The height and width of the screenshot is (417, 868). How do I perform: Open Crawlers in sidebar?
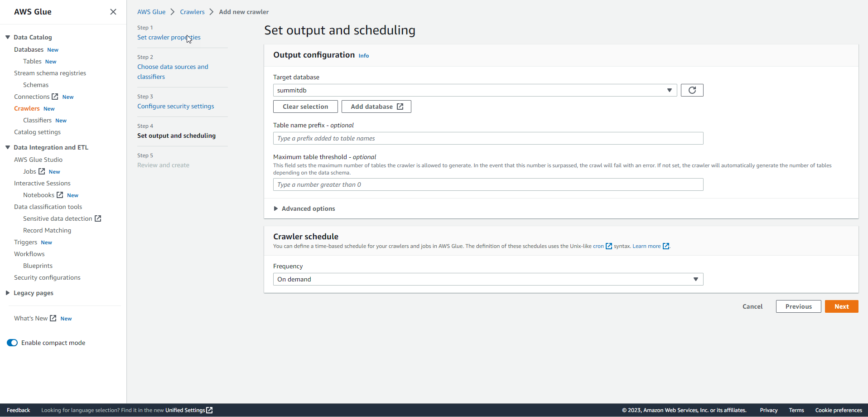(27, 108)
